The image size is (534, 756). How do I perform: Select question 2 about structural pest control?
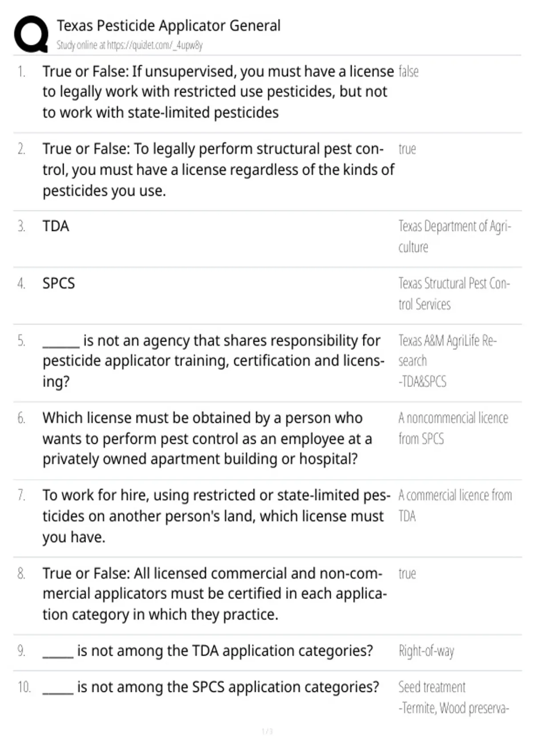(218, 169)
